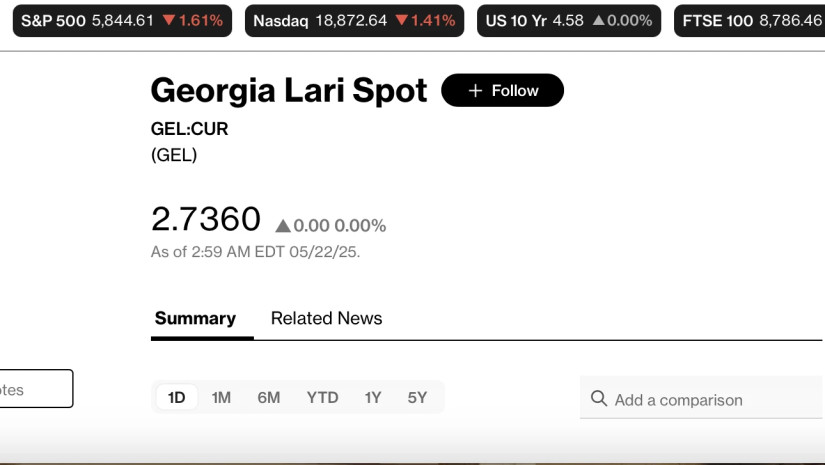Select the 1D chart range
The height and width of the screenshot is (465, 825).
pyautogui.click(x=177, y=397)
